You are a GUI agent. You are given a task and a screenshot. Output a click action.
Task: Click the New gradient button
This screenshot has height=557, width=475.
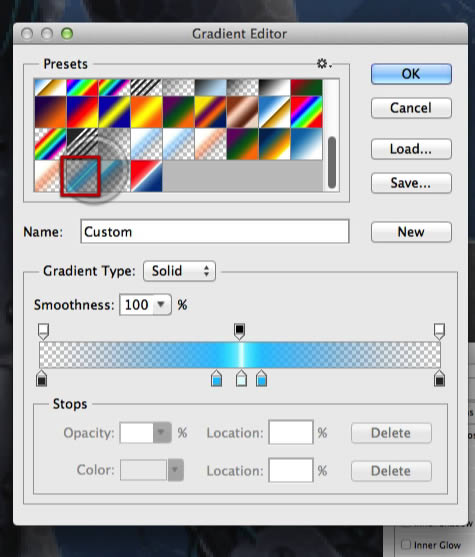[x=411, y=232]
